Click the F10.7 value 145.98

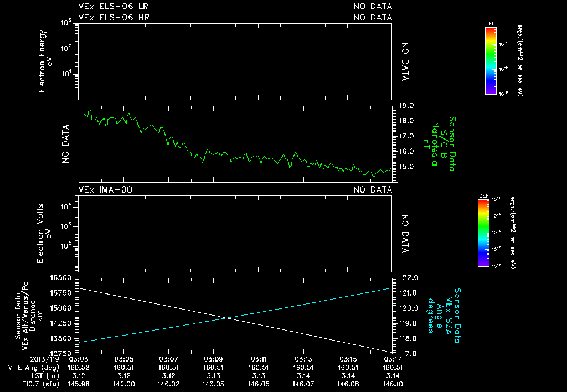[79, 384]
